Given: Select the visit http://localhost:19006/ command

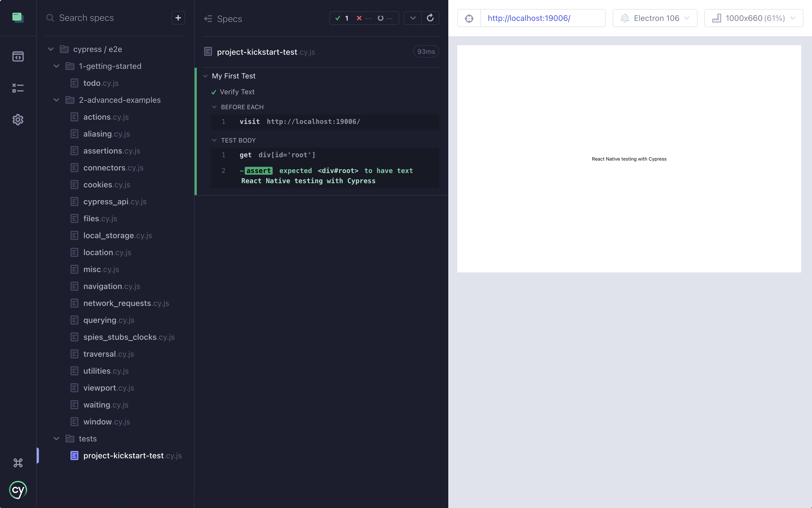Looking at the screenshot, I should 325,122.
